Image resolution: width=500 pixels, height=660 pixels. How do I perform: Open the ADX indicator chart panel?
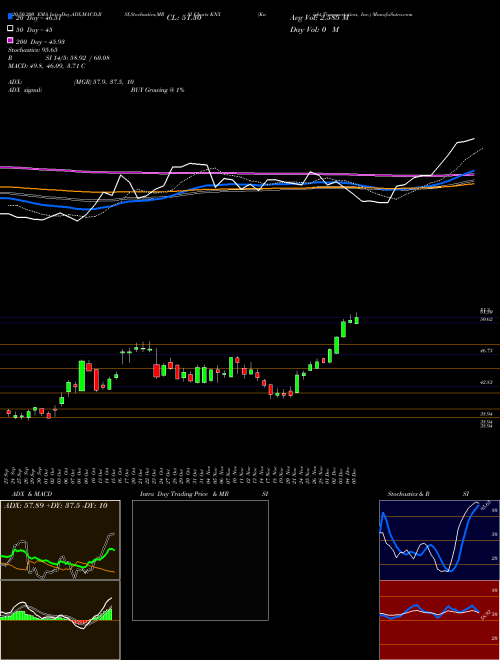60,540
